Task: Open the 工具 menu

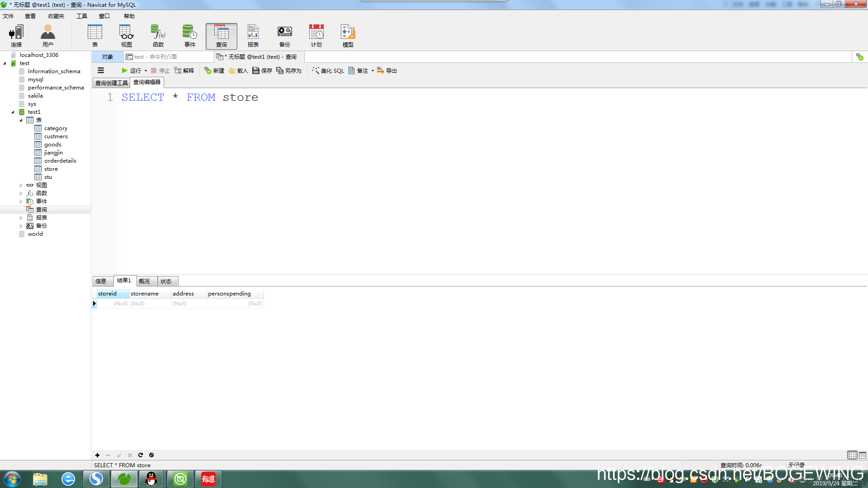Action: pos(81,16)
